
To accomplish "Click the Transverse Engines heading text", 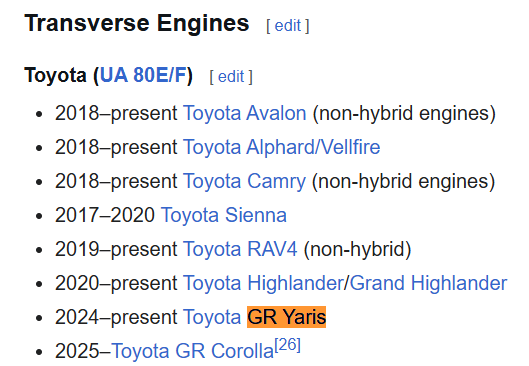I will click(x=137, y=23).
